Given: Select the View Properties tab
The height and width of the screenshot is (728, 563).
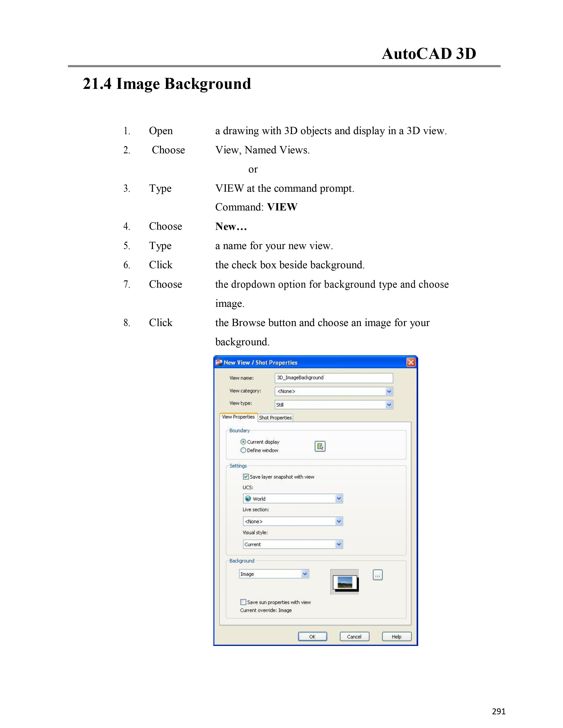Looking at the screenshot, I should pyautogui.click(x=238, y=417).
